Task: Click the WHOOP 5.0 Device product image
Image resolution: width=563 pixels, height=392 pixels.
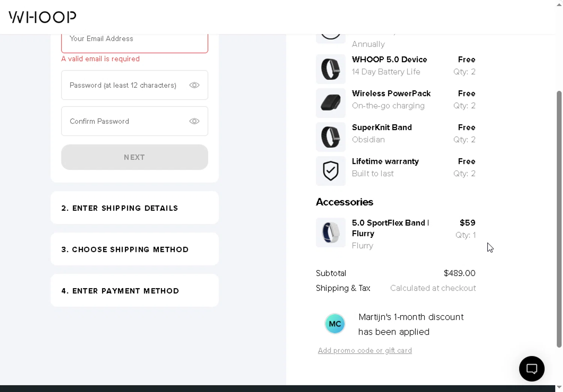Action: point(331,69)
